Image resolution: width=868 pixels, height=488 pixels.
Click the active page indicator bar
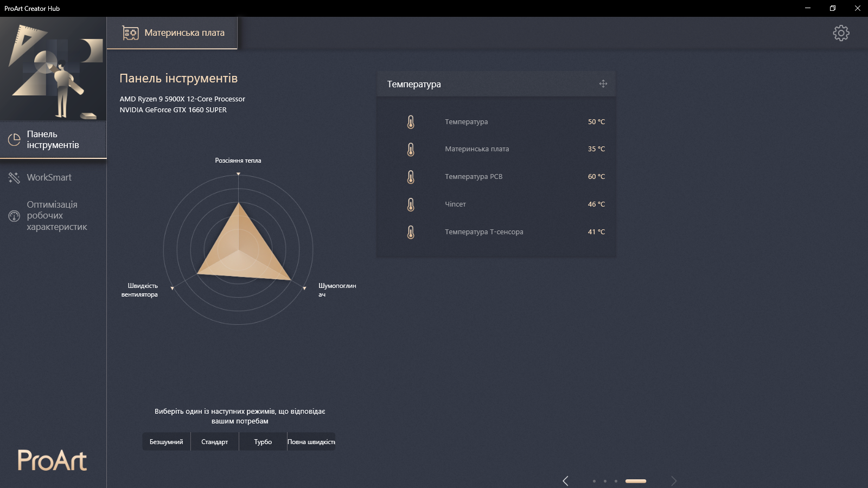[636, 481]
